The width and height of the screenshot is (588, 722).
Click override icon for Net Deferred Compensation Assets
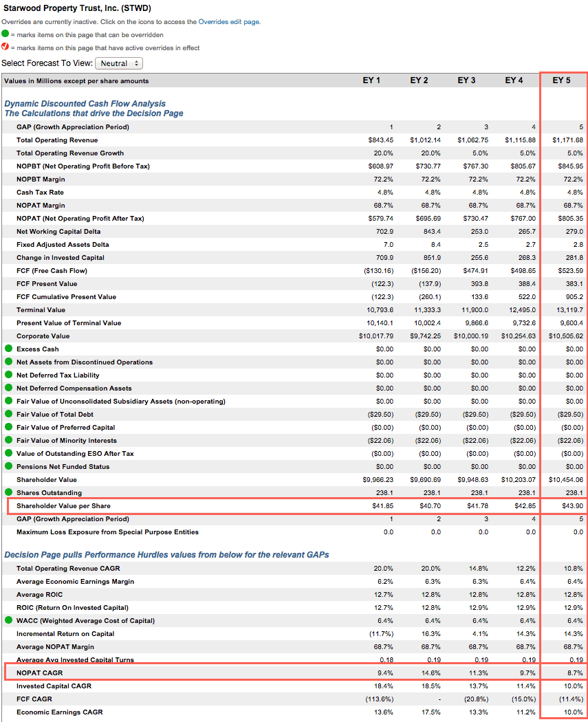tap(8, 388)
